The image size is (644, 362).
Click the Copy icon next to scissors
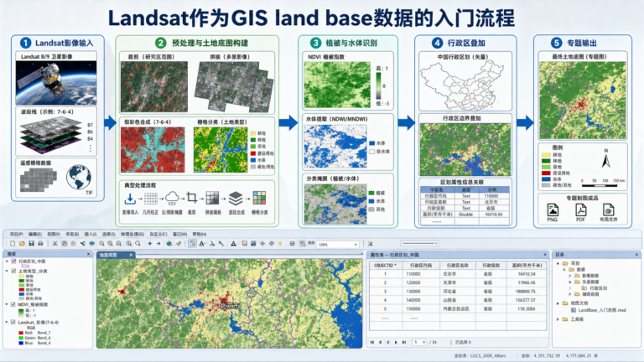click(x=64, y=243)
